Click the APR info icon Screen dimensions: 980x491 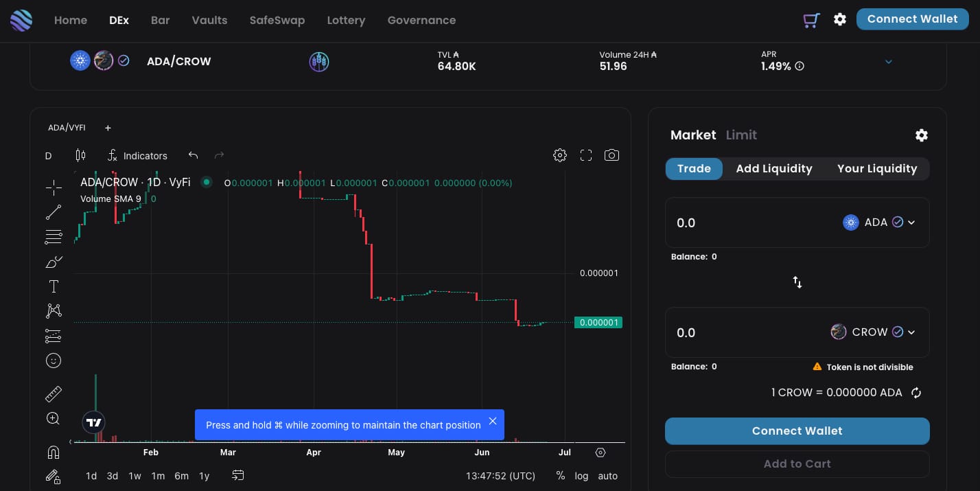800,67
